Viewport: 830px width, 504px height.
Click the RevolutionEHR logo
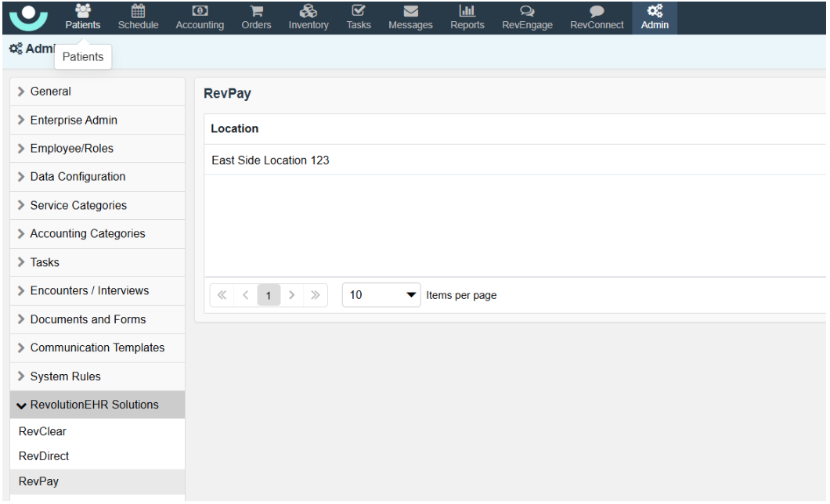29,17
